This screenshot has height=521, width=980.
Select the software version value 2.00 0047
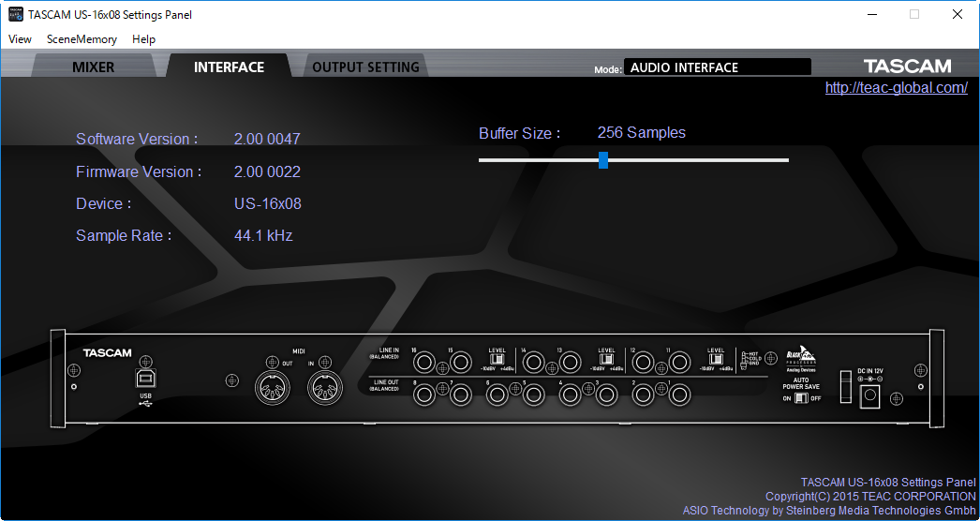(x=267, y=139)
